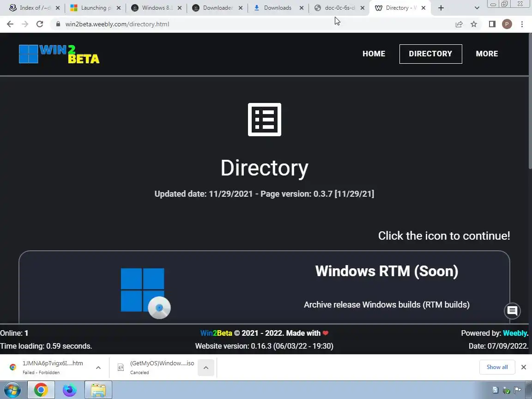Launch Firefox from the taskbar
The height and width of the screenshot is (399, 532).
tap(70, 390)
